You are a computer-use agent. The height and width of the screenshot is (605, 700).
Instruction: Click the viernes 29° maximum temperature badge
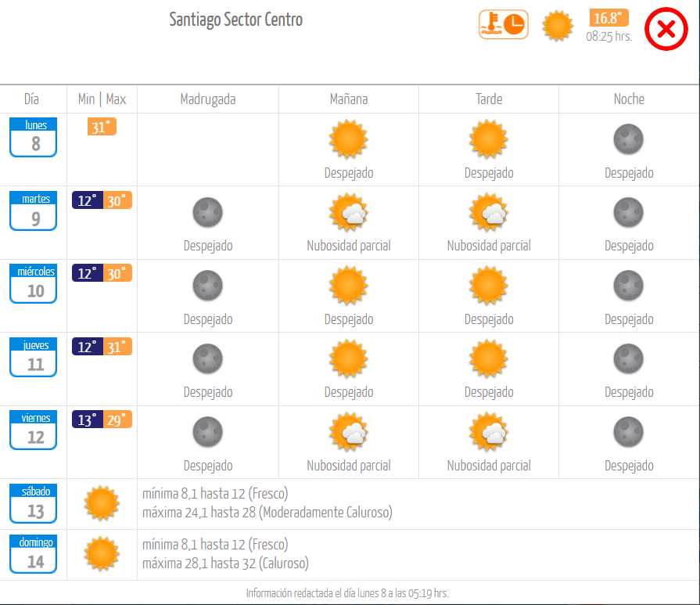point(117,420)
